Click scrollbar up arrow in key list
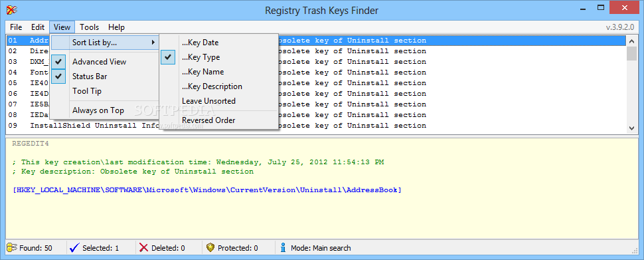The height and width of the screenshot is (260, 644). tap(631, 41)
